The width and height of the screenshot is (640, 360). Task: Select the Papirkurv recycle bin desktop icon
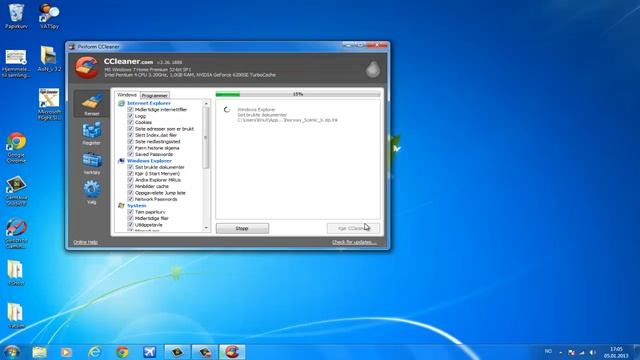pos(16,16)
